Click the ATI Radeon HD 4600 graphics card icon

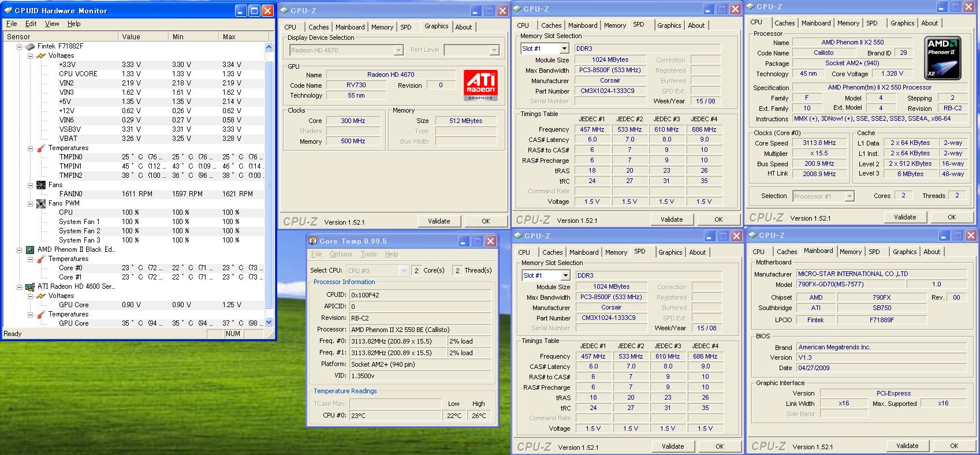pyautogui.click(x=30, y=286)
